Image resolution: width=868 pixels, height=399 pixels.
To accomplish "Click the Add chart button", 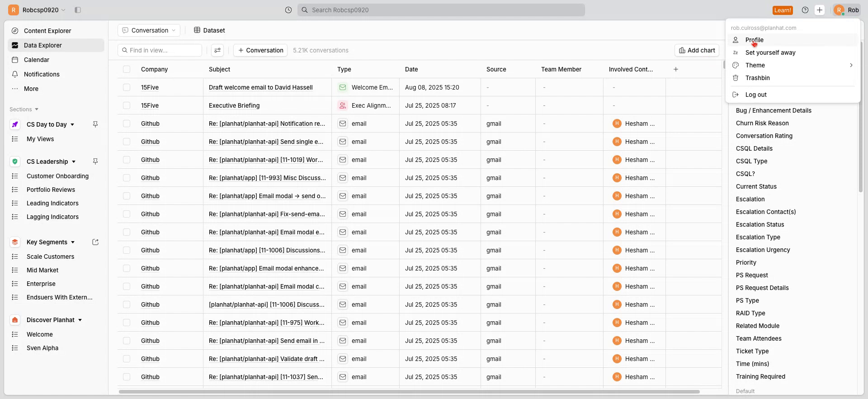I will click(697, 50).
